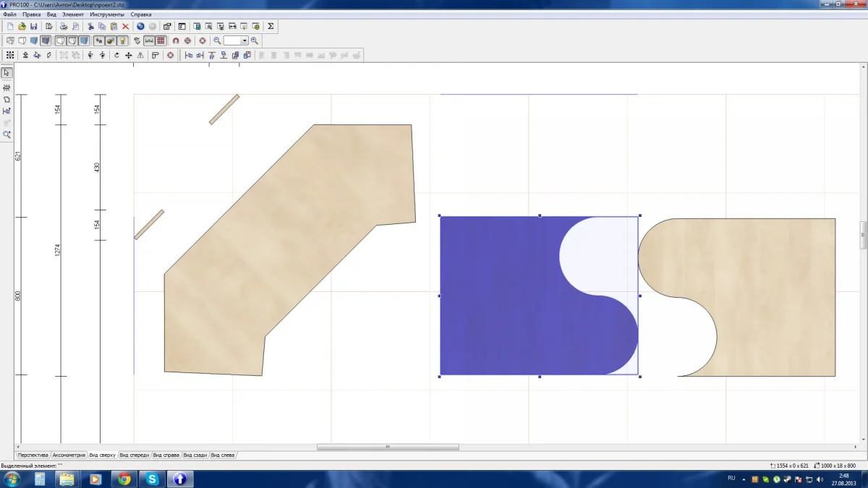Click the Save file icon
868x488 pixels.
(33, 27)
